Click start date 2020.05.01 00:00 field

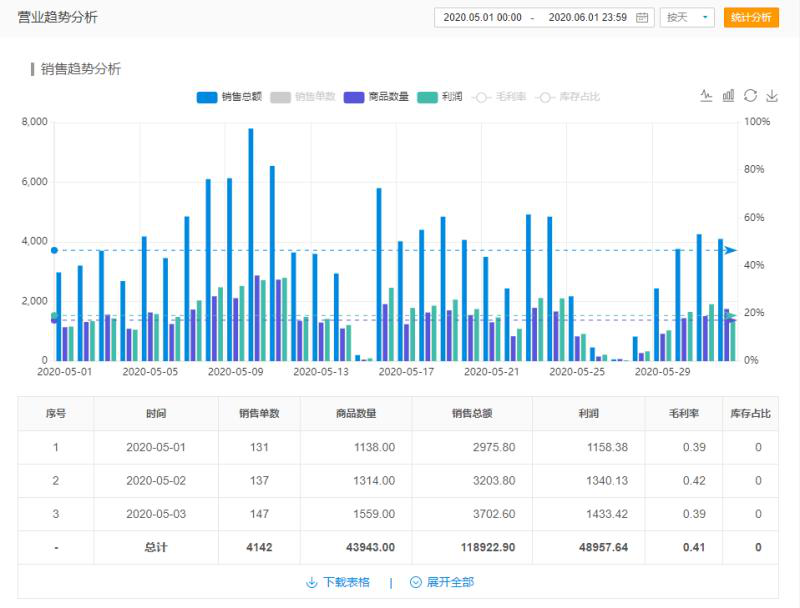pos(482,17)
